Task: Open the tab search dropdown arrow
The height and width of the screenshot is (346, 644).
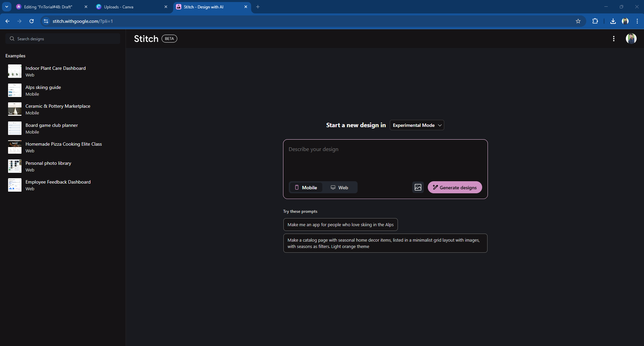Action: coord(7,7)
